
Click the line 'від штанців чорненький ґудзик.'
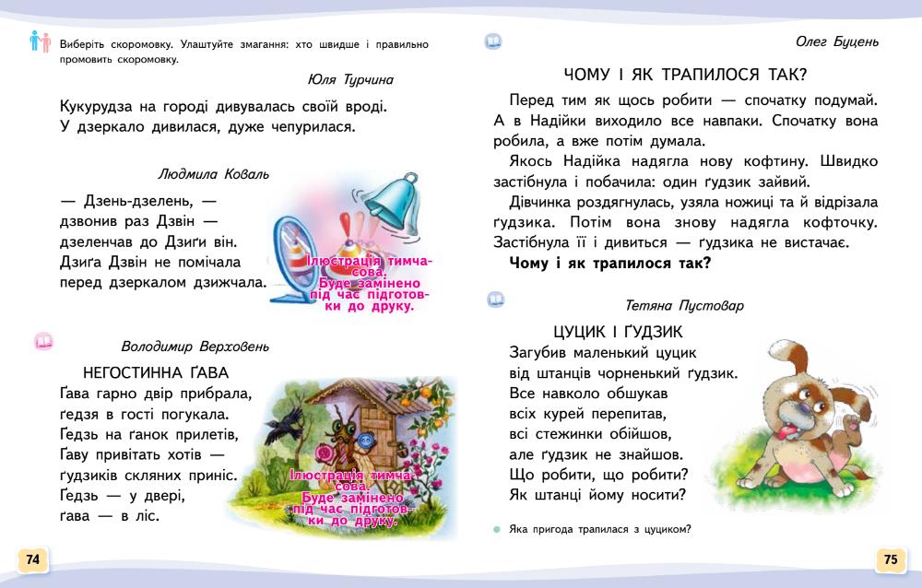click(624, 373)
